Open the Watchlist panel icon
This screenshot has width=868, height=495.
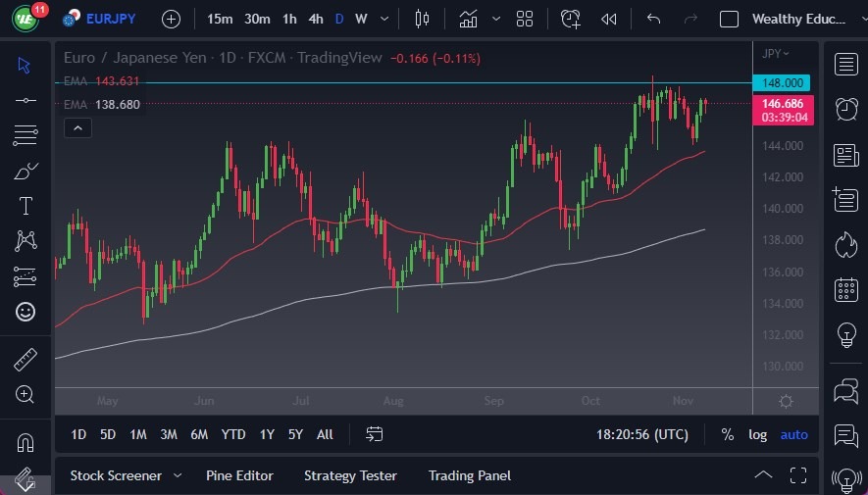845,65
